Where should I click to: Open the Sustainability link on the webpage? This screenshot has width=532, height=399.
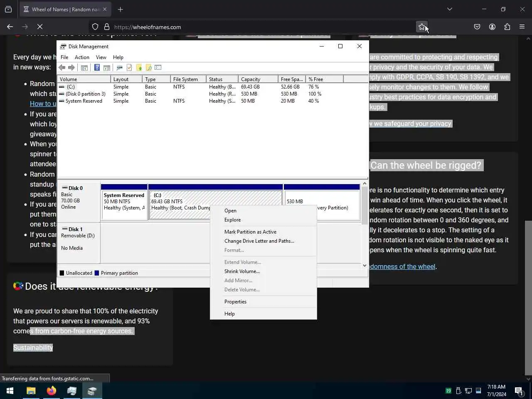click(33, 348)
